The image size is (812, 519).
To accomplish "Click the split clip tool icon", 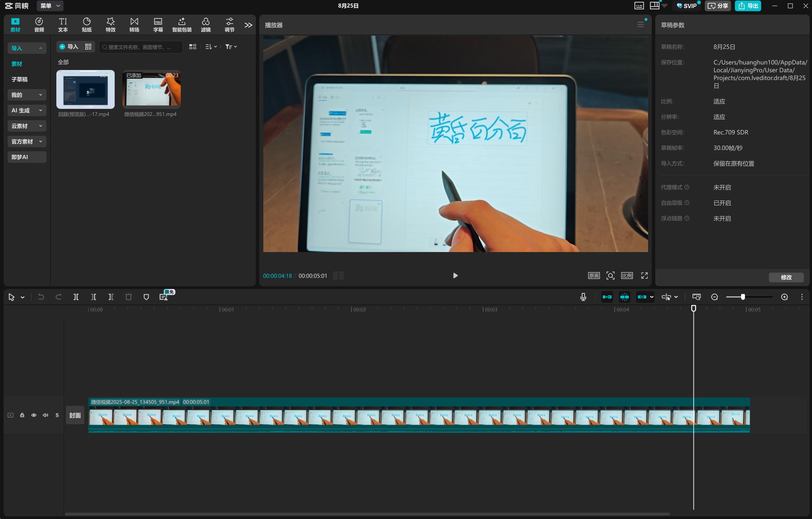I will tap(76, 297).
